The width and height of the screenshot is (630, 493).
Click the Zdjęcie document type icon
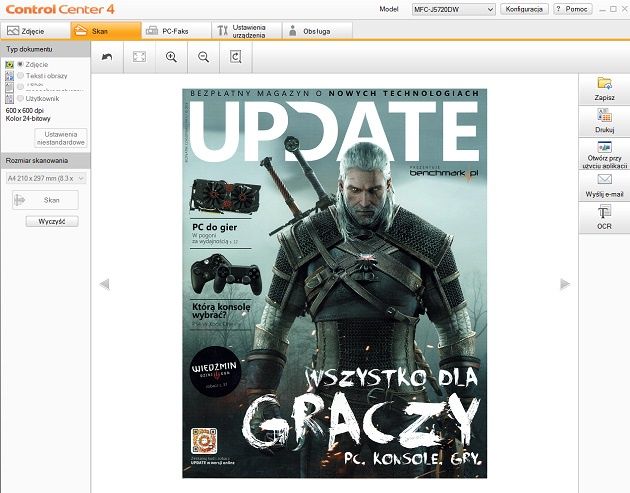click(10, 64)
